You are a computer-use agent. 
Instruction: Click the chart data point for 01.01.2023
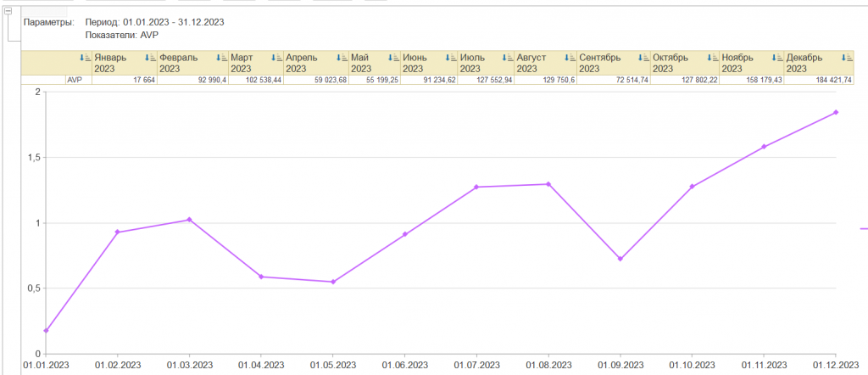[46, 331]
